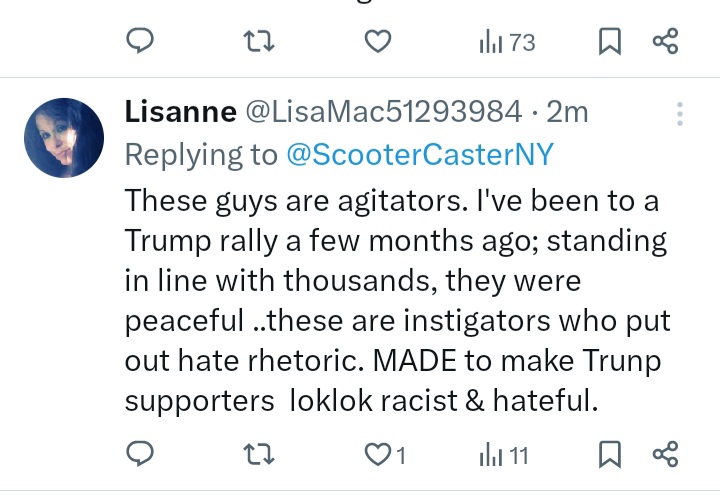Open the Lisanne display name link
Image resolution: width=720 pixels, height=499 pixels.
(178, 112)
